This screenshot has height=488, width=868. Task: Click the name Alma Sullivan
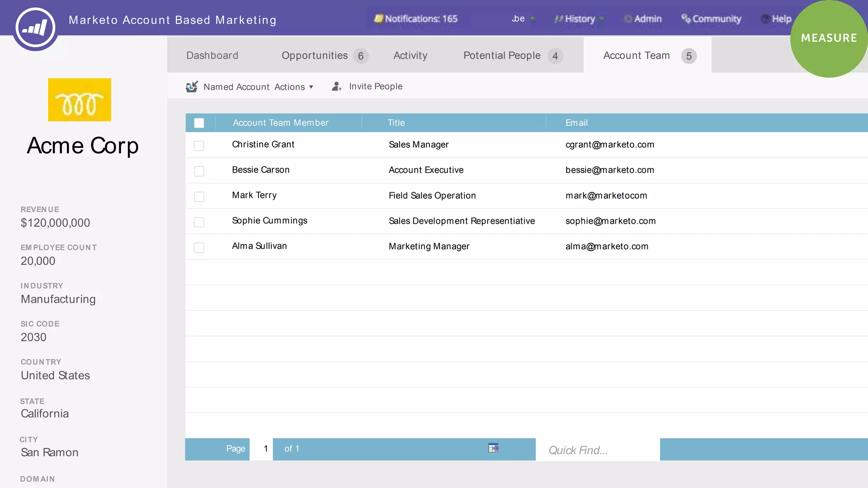(259, 246)
